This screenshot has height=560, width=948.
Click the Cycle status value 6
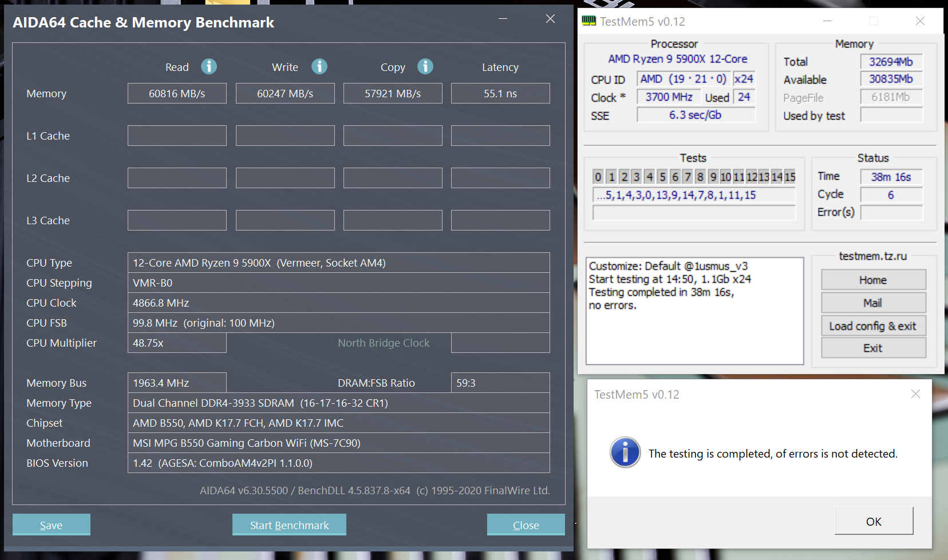891,195
